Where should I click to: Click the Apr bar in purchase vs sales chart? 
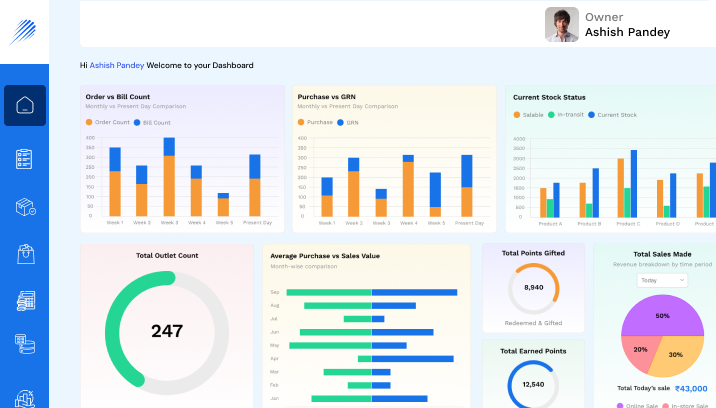point(405,359)
